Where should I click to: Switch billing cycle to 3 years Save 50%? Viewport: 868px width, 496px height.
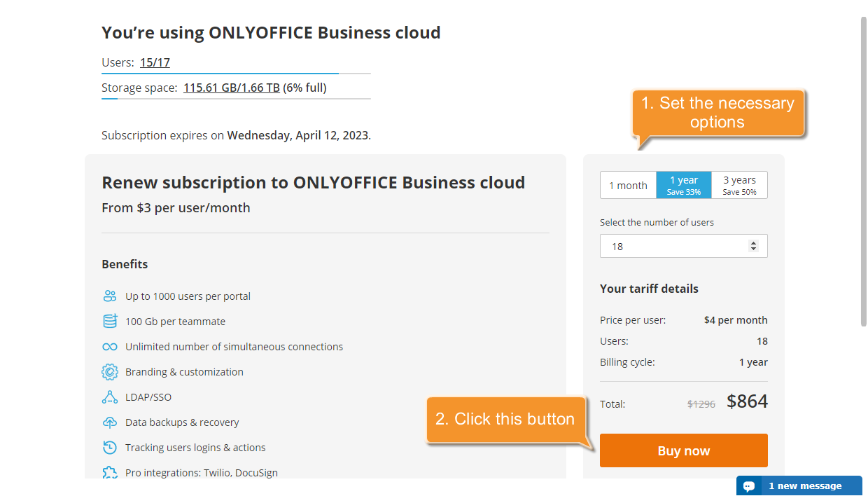(x=739, y=184)
